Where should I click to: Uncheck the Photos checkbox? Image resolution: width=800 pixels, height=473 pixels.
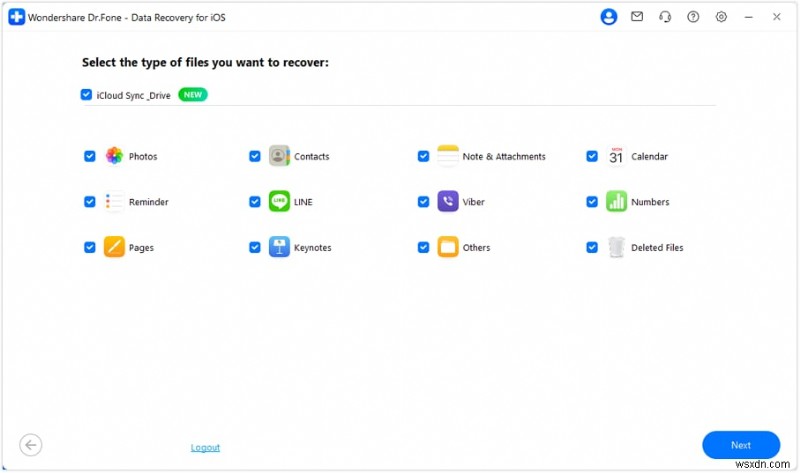click(x=90, y=156)
